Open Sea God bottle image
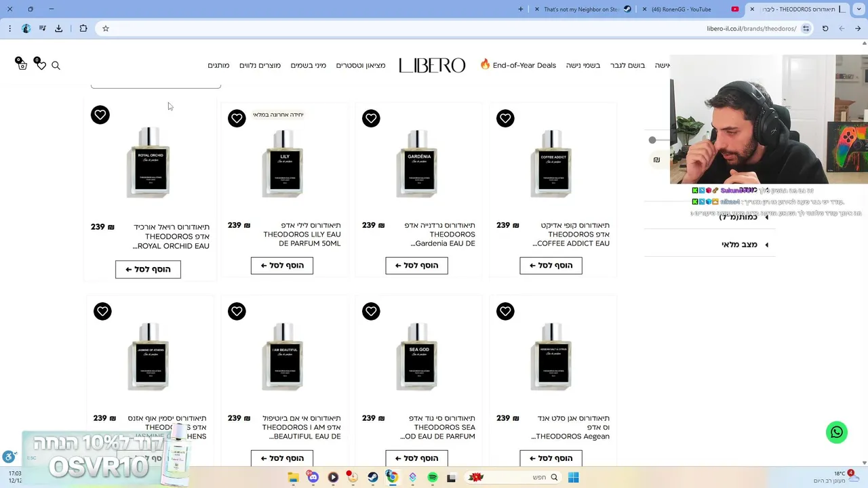 tap(417, 356)
